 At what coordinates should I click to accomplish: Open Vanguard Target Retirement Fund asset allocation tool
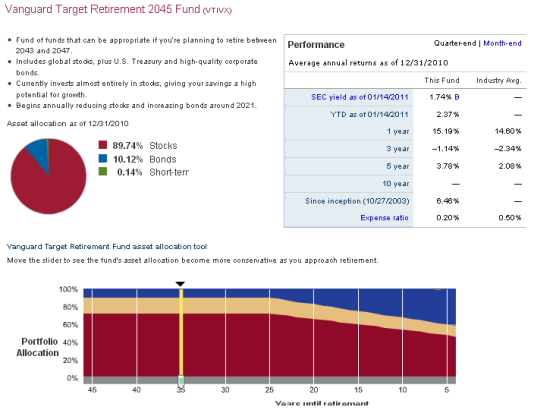click(x=107, y=247)
